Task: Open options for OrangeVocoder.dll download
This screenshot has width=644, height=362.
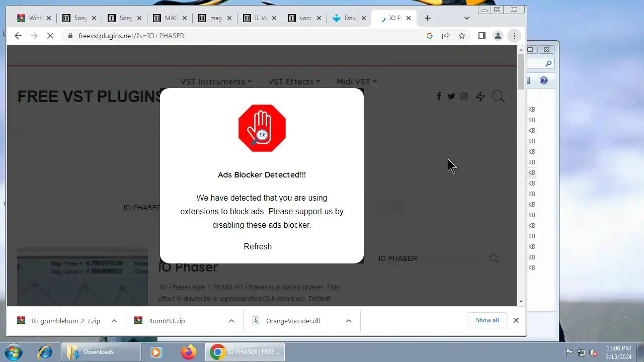Action: click(349, 321)
